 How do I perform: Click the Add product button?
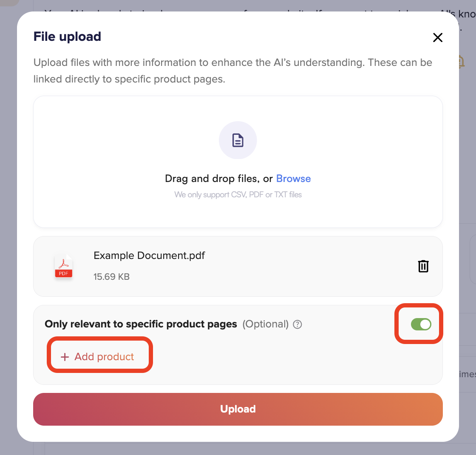pos(99,357)
